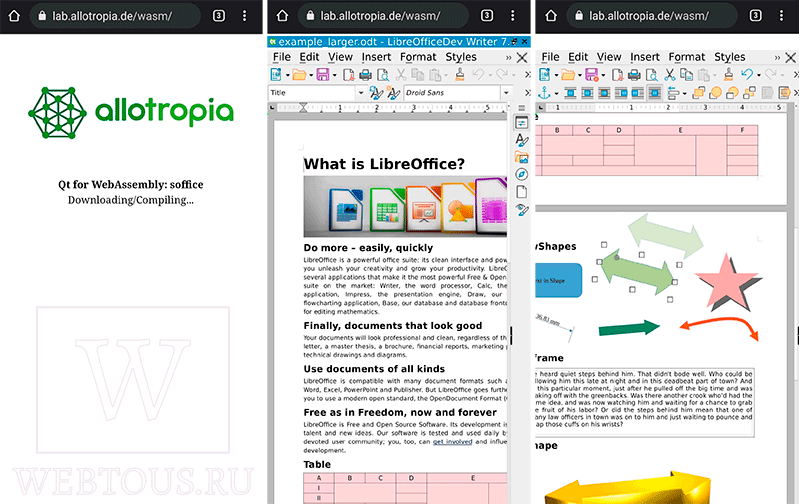Click Send to Back icon

coord(749,93)
